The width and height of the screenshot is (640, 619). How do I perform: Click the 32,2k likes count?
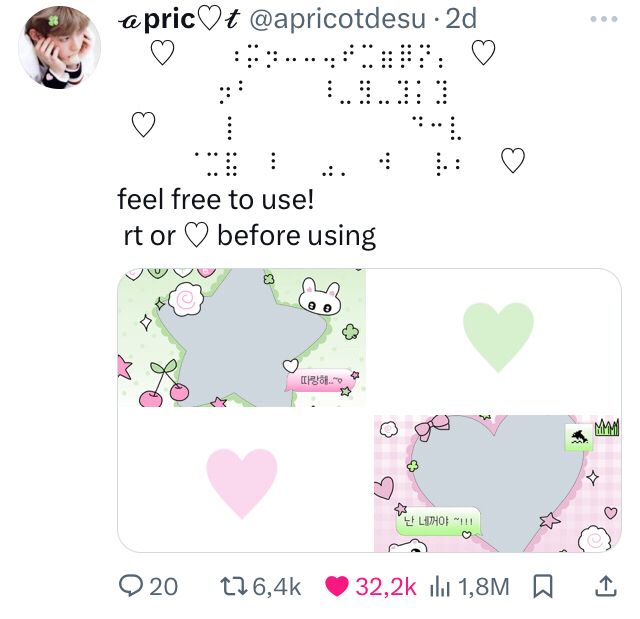[385, 586]
